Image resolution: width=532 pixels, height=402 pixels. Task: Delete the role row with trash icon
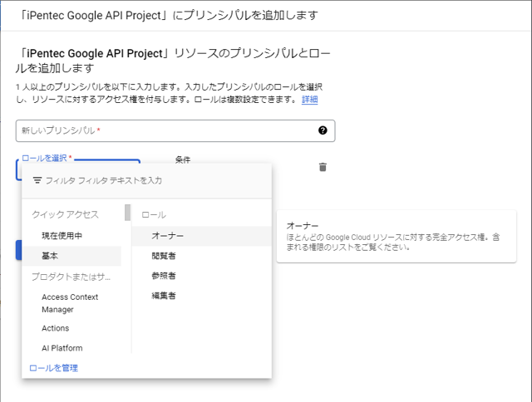pos(323,167)
